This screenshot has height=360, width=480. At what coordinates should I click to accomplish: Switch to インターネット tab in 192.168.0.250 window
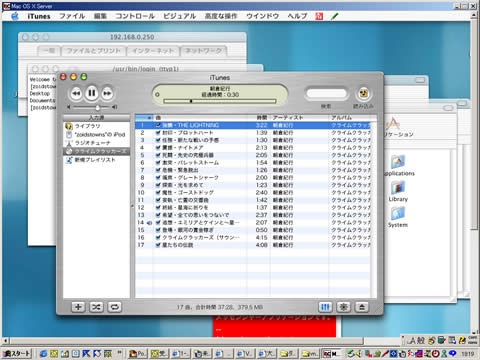click(153, 51)
